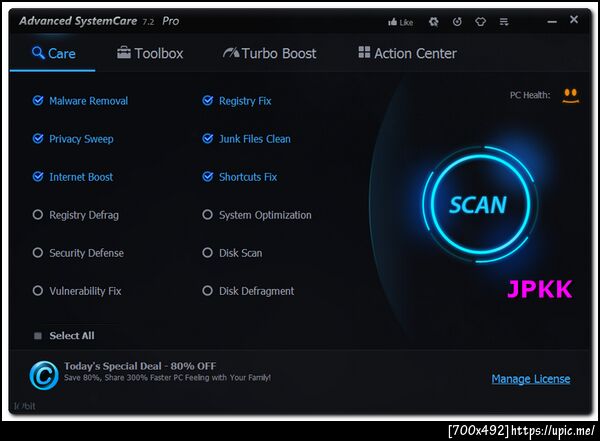Enable System Optimization option
The width and height of the screenshot is (600, 441).
tap(207, 214)
